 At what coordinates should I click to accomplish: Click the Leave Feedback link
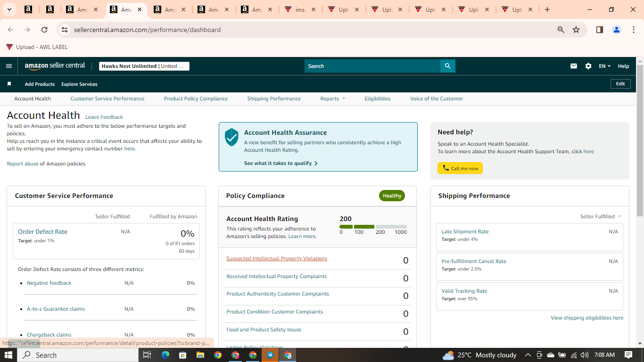104,117
